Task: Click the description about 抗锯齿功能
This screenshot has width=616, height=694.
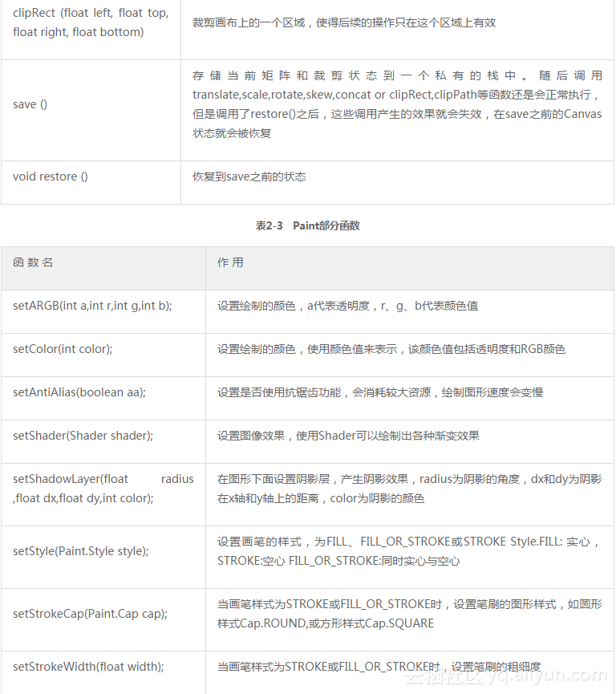Action: point(380,392)
